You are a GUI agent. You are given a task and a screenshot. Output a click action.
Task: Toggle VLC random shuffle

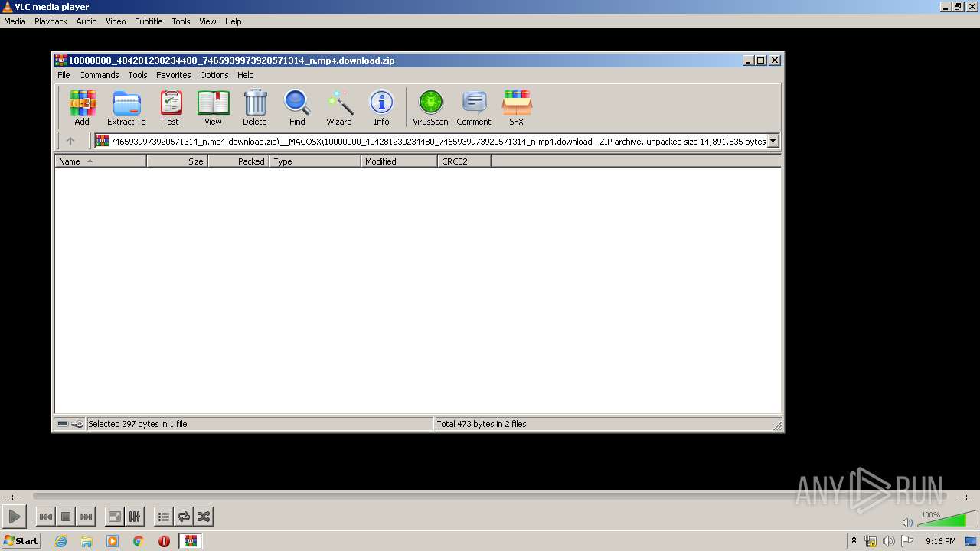tap(203, 517)
